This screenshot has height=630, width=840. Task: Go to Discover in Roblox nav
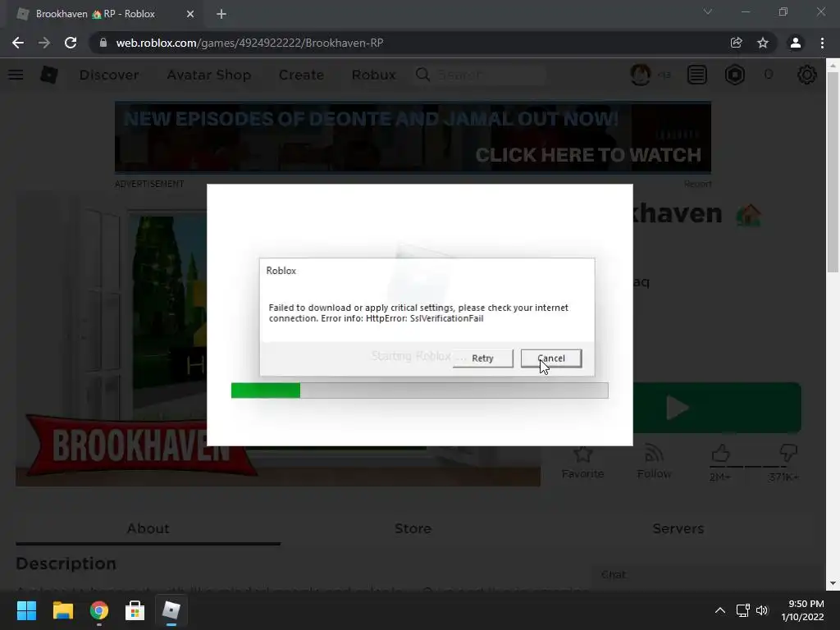click(109, 75)
